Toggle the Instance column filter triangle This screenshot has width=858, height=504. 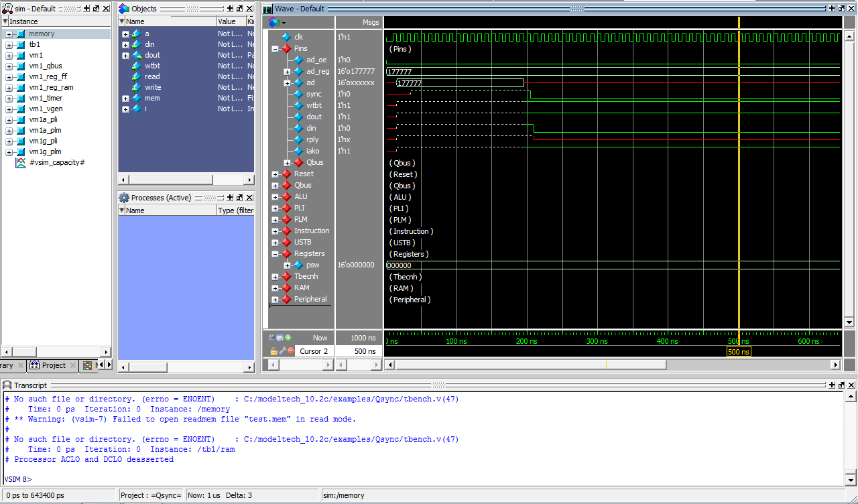click(5, 21)
